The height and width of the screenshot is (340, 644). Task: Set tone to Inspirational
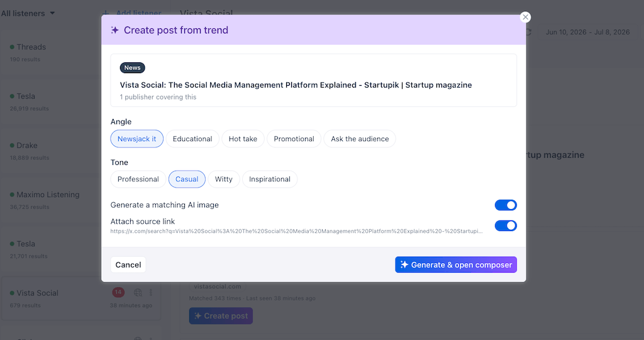coord(269,179)
